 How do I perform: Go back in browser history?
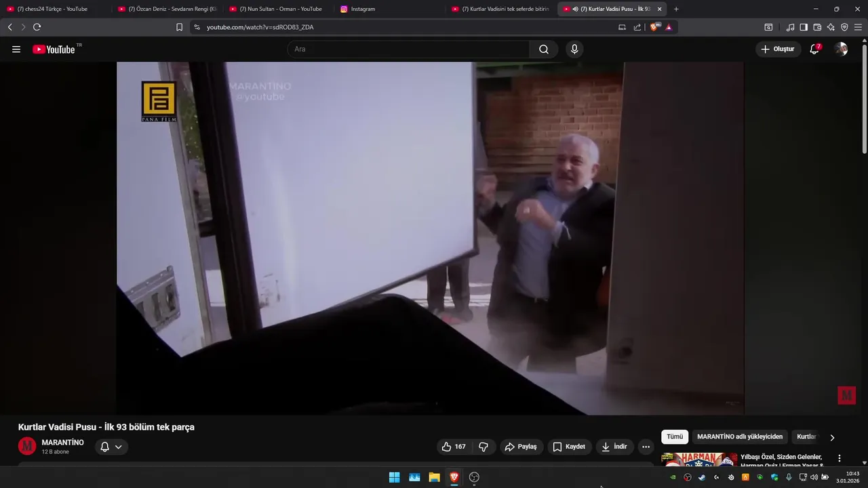(x=9, y=27)
